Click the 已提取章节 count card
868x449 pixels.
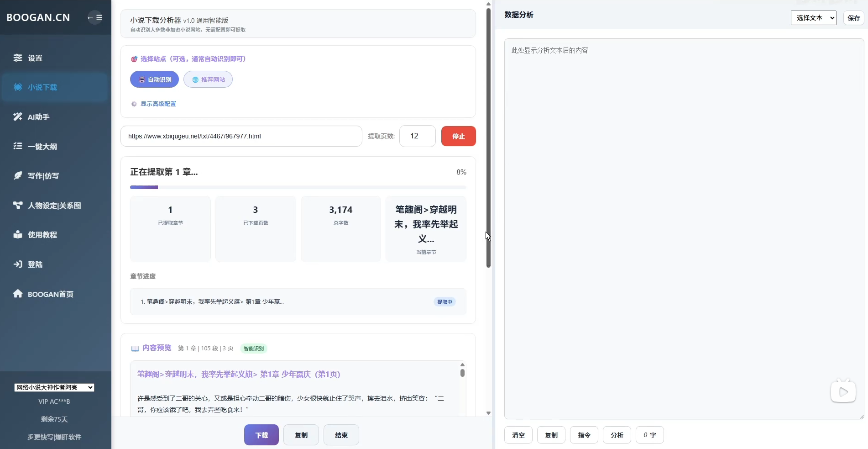(x=170, y=229)
